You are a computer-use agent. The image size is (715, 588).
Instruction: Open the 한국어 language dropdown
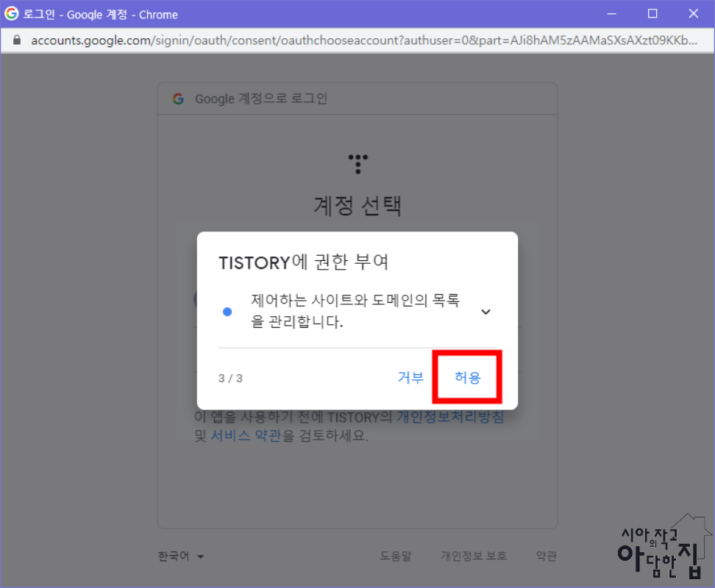pos(180,556)
